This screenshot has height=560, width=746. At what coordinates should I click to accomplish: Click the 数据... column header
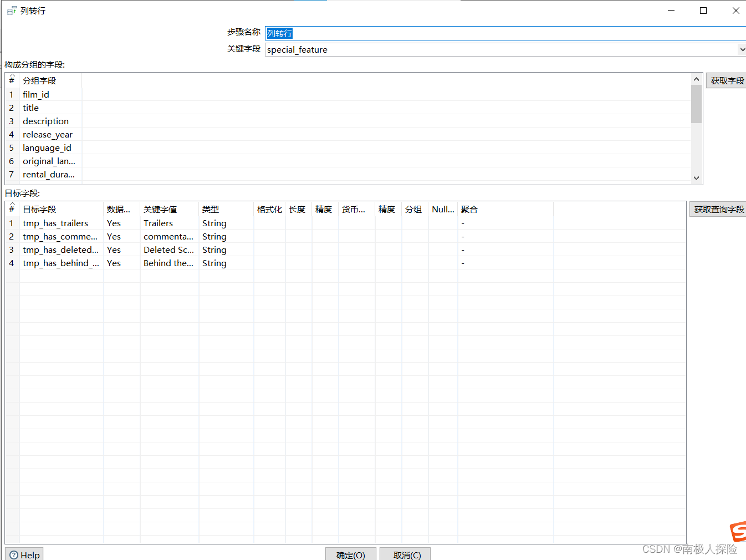[121, 210]
